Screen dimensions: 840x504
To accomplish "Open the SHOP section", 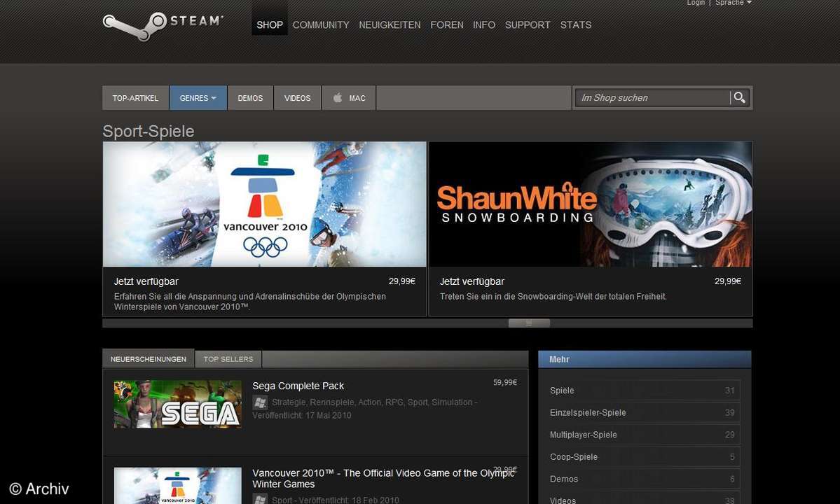I will coord(270,24).
